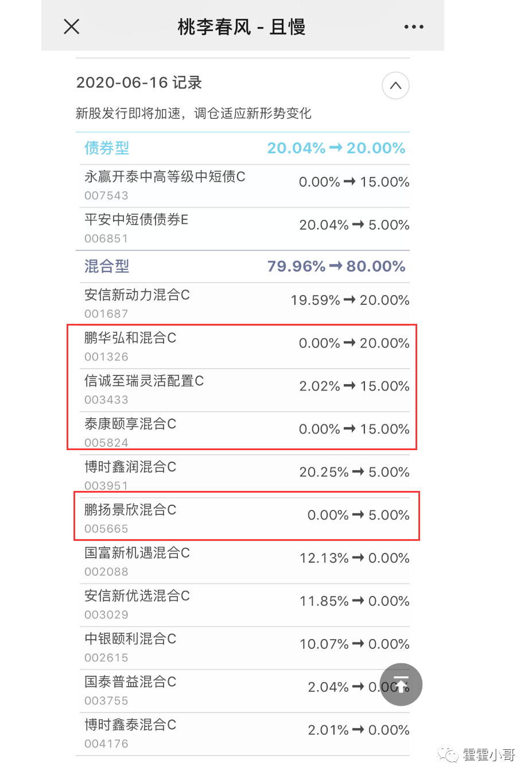Image resolution: width=532 pixels, height=778 pixels.
Task: Open the 霍霍小哥 WeChat watermark icon
Action: click(x=447, y=754)
